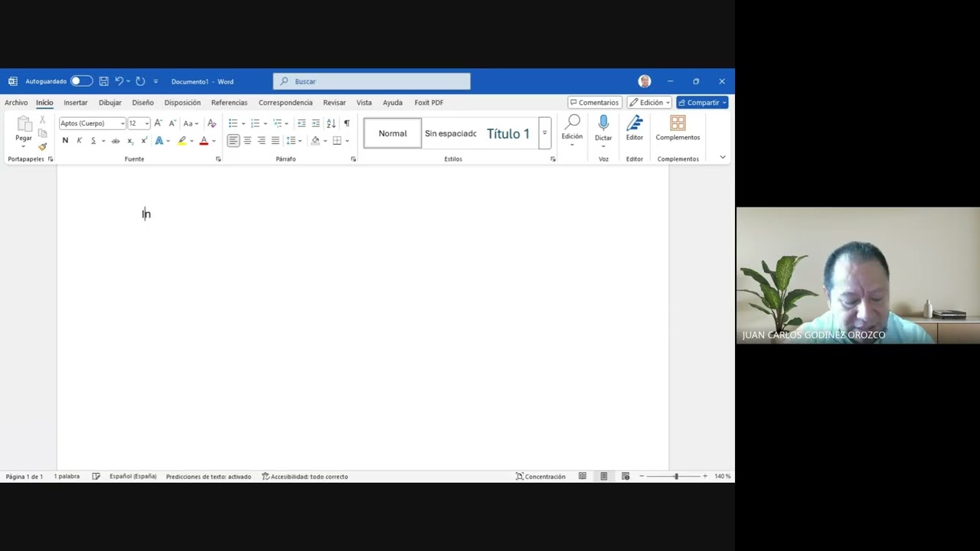Click the Center alignment icon
This screenshot has height=551, width=980.
[247, 141]
